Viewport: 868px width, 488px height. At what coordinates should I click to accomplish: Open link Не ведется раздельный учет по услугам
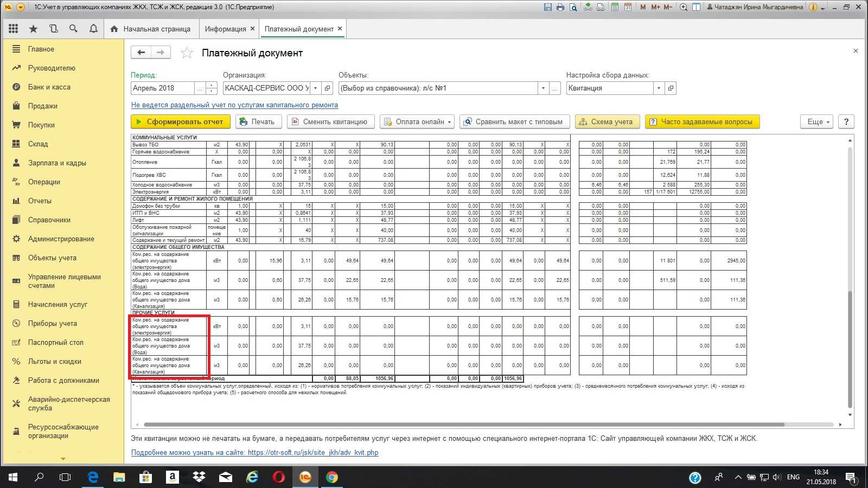tap(234, 105)
